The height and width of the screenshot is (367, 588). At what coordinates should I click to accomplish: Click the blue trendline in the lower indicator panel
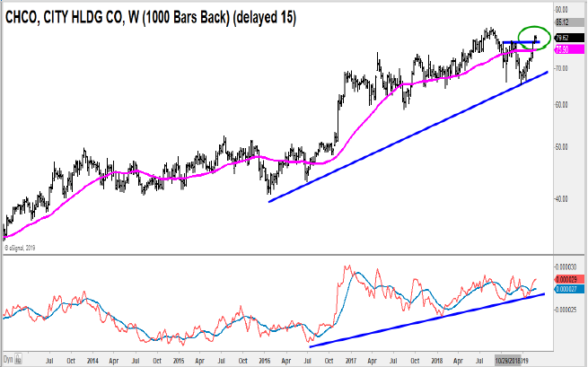[422, 319]
